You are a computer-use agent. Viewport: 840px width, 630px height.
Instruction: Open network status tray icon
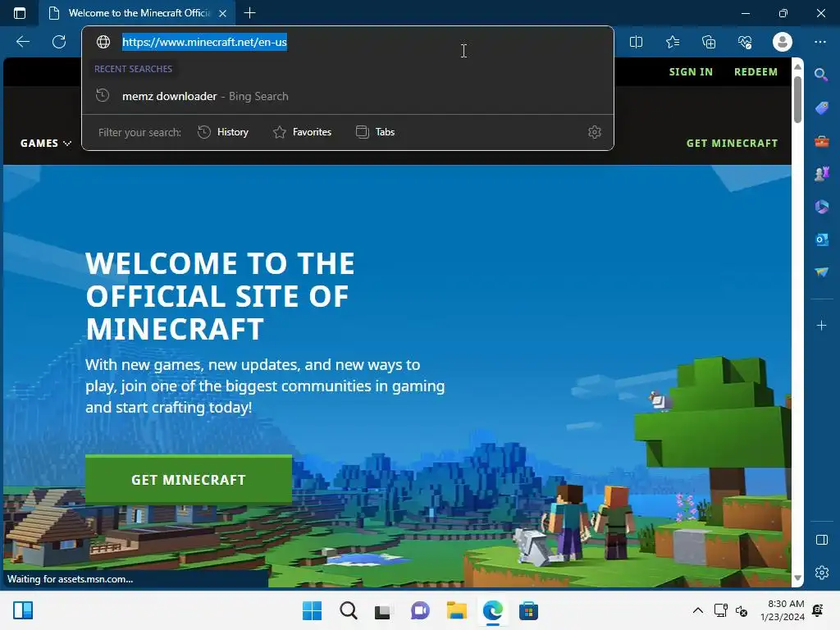pos(720,610)
